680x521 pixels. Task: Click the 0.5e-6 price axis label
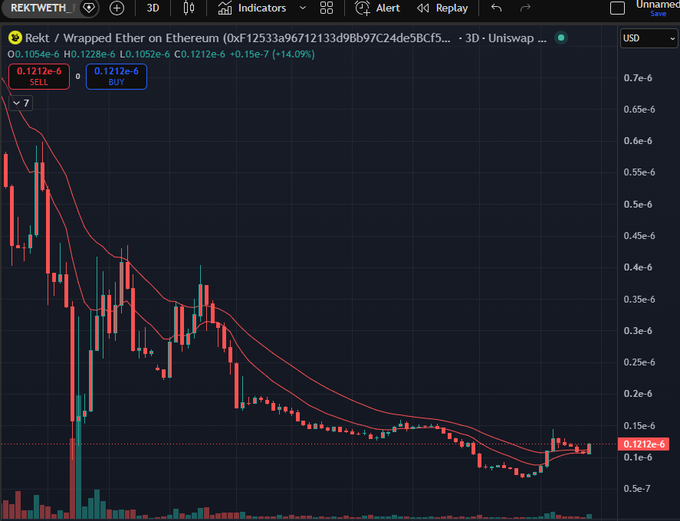638,204
